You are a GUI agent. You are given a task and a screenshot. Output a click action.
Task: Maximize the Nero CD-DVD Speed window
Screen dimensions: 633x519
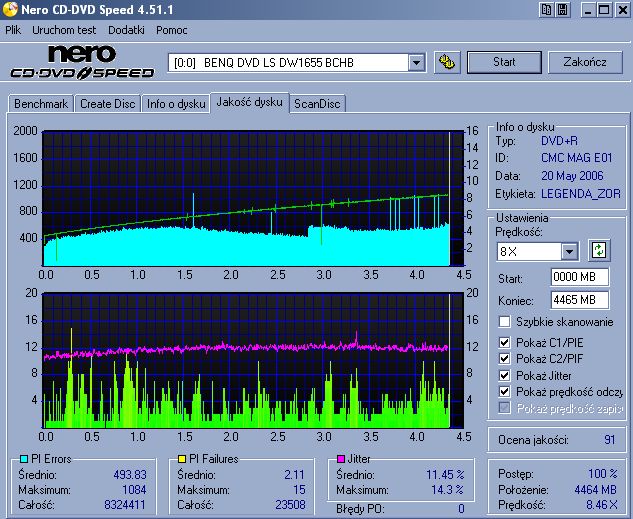coord(604,9)
